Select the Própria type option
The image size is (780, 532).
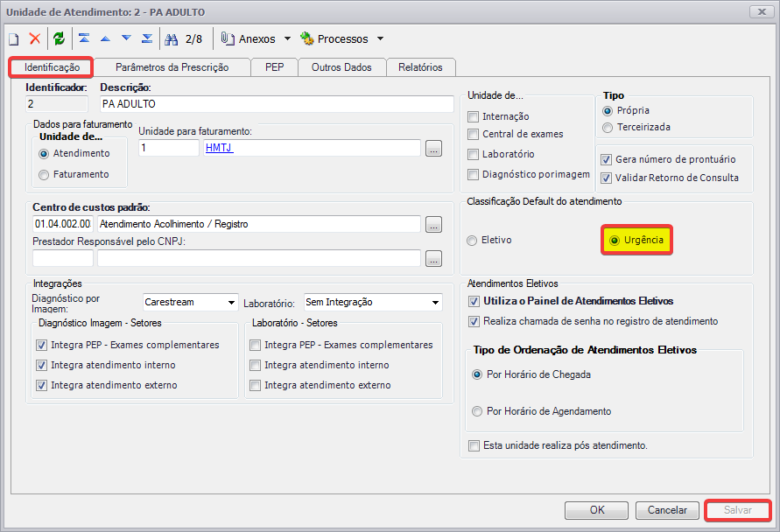pyautogui.click(x=608, y=111)
